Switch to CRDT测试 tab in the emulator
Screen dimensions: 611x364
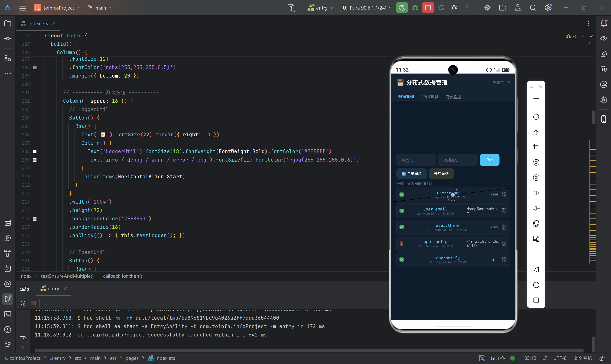[430, 97]
